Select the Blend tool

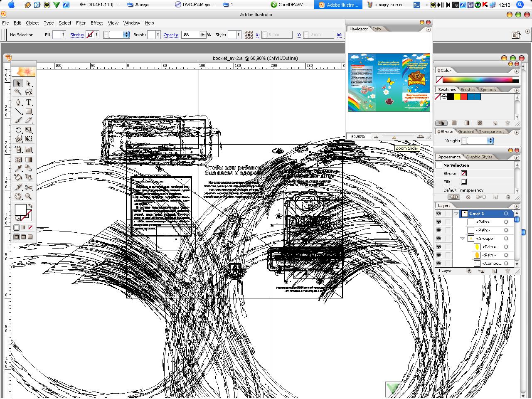[29, 168]
